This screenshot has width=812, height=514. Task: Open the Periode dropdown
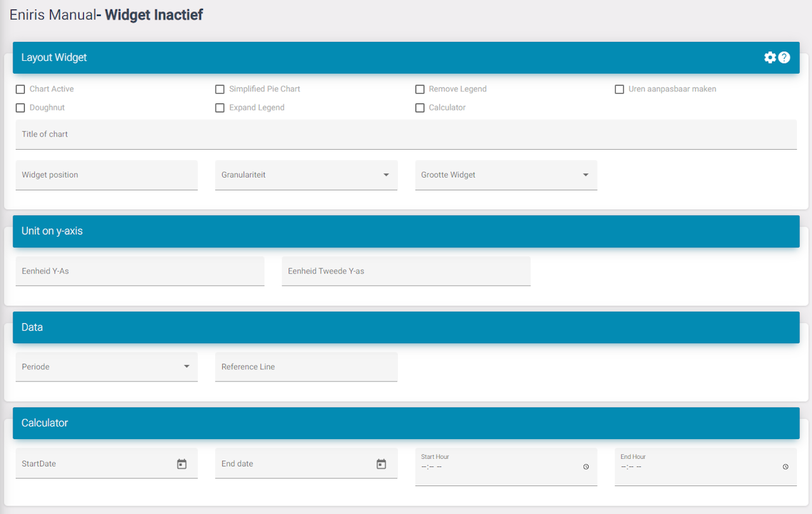click(x=106, y=367)
